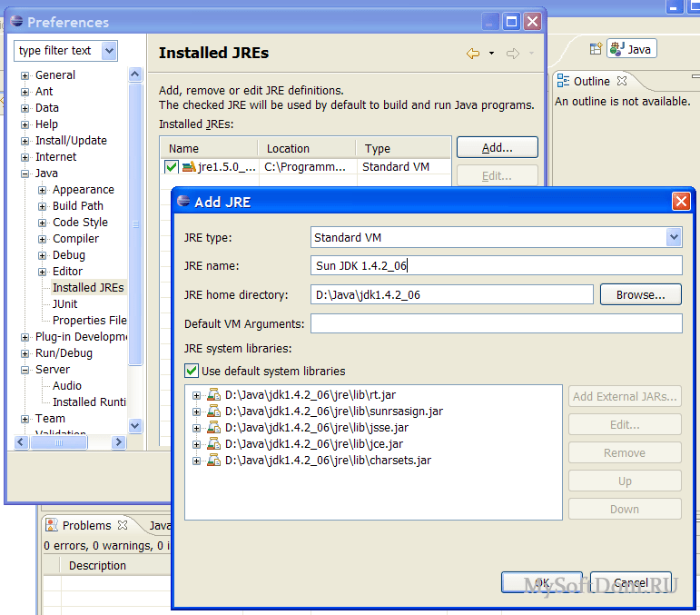Screen dimensions: 700x615
Task: Expand the Debug subnode under Java
Action: [x=42, y=255]
